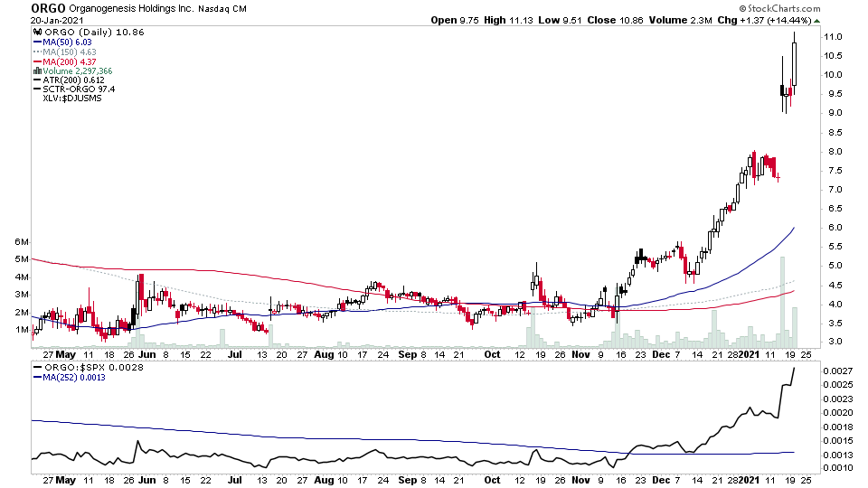This screenshot has width=868, height=488.
Task: Click the High 11.13 value
Action: point(508,20)
